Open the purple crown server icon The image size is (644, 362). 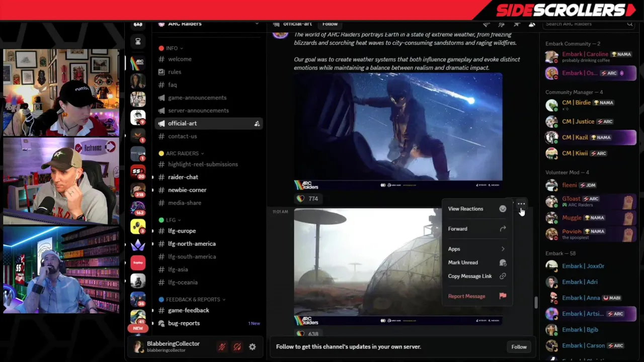pyautogui.click(x=138, y=245)
